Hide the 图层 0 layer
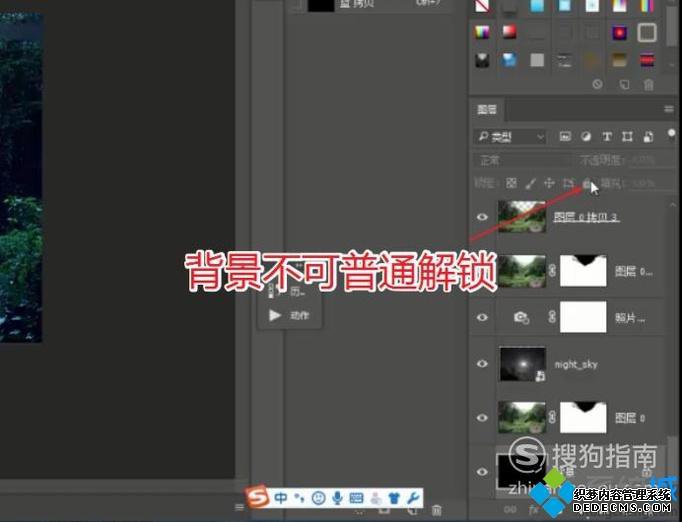The image size is (682, 522). 482,417
